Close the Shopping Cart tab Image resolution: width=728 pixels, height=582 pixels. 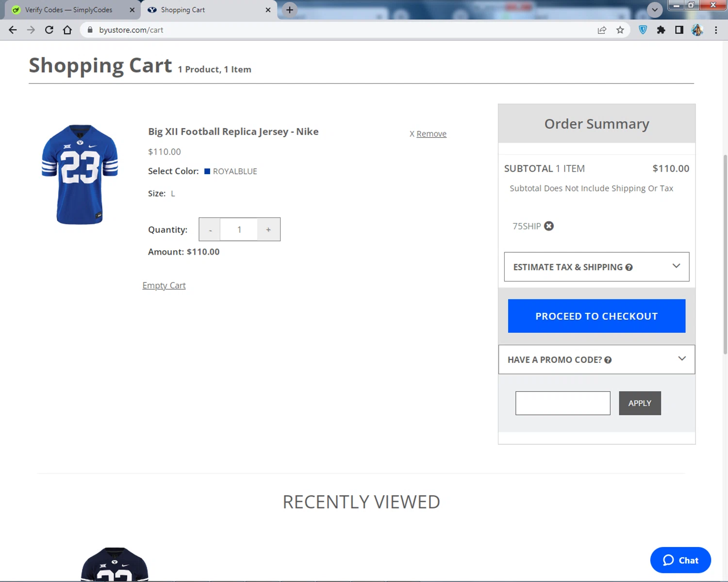(x=268, y=10)
